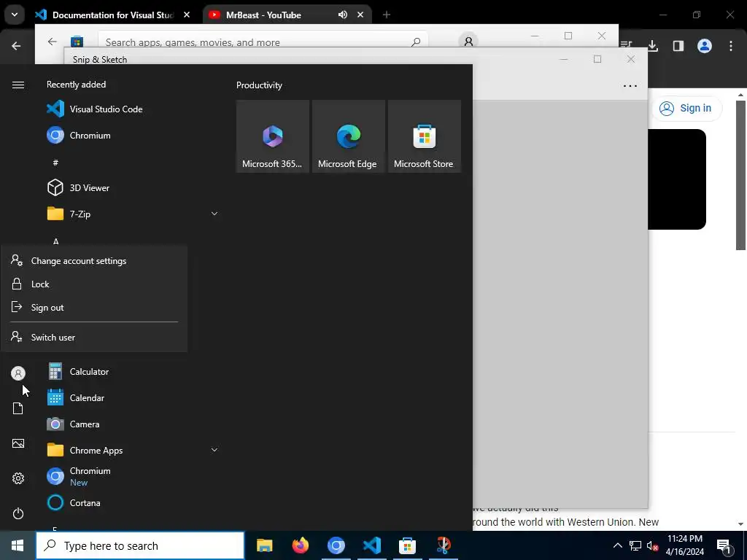Click the browser profile avatar
Viewport: 747px width, 560px height.
coord(705,46)
